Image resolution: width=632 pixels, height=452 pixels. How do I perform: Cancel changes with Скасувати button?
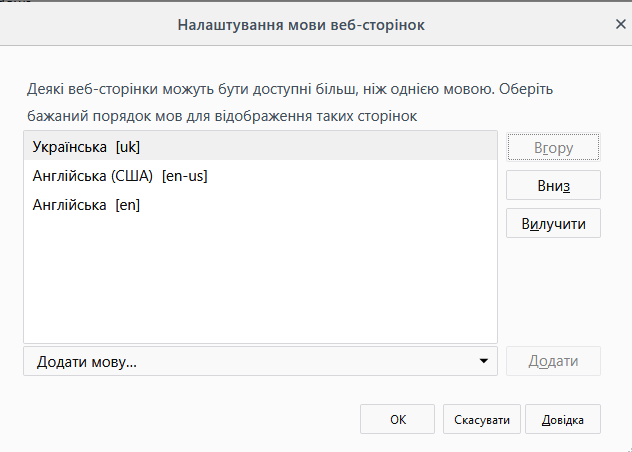click(482, 419)
